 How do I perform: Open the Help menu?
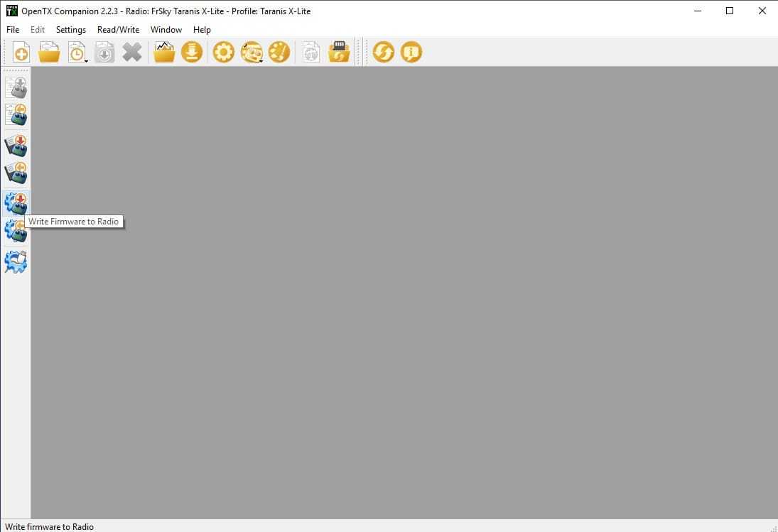tap(202, 30)
